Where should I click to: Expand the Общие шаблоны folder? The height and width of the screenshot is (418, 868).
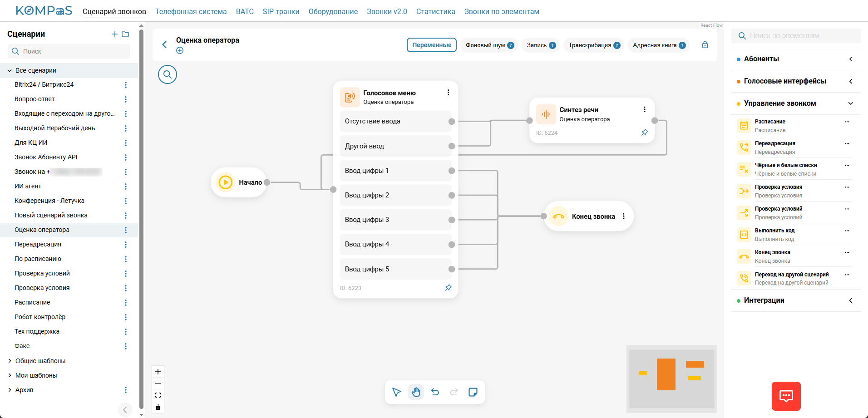click(10, 361)
